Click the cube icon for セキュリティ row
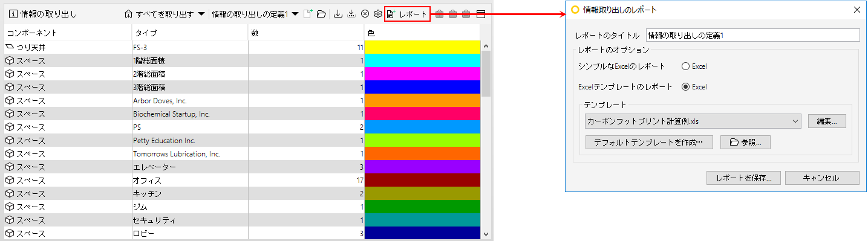Image resolution: width=868 pixels, height=241 pixels. pyautogui.click(x=10, y=220)
